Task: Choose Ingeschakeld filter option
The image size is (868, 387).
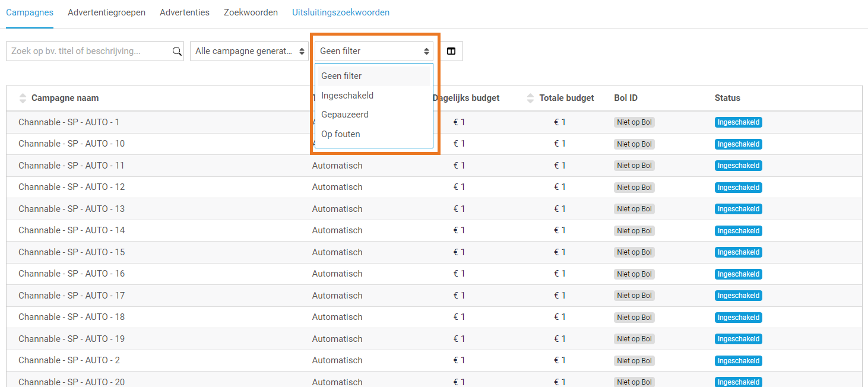Action: [374, 96]
